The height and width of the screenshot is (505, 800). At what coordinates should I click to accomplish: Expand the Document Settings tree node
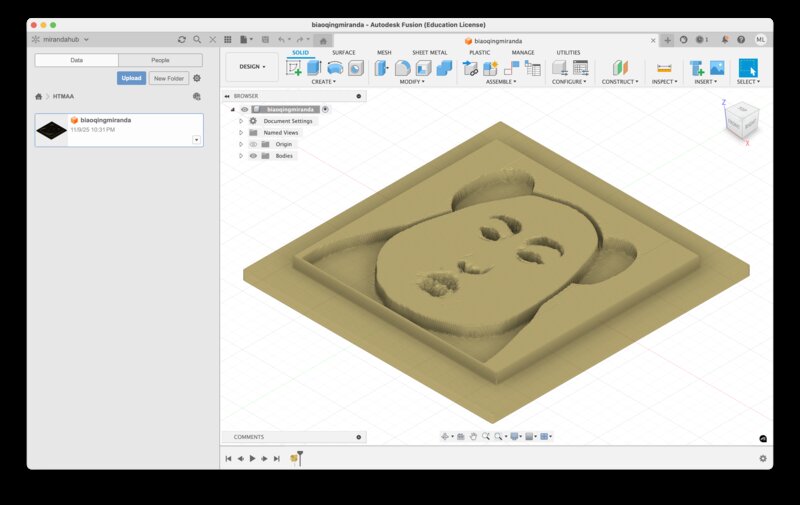coord(241,121)
